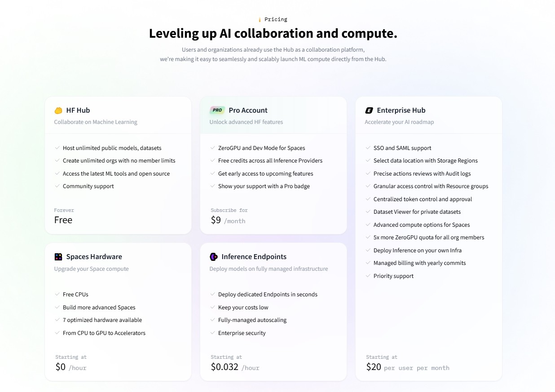The image size is (555, 392).
Task: Click the Inference Endpoints purple icon
Action: tap(214, 257)
